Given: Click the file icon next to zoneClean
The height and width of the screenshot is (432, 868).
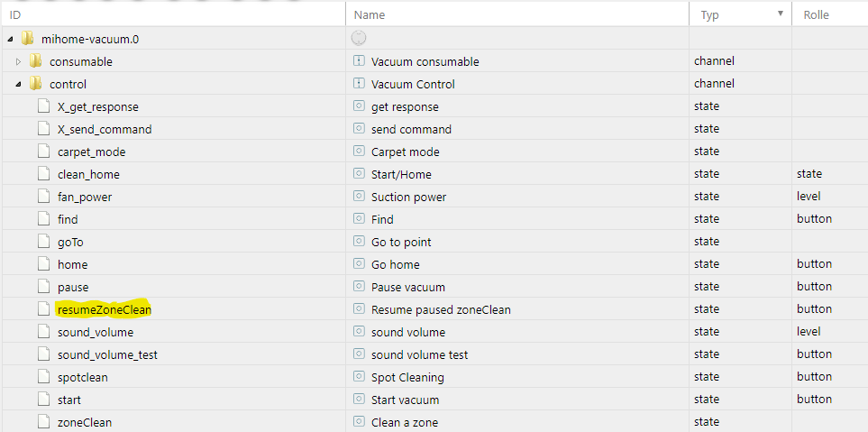Looking at the screenshot, I should tap(44, 422).
